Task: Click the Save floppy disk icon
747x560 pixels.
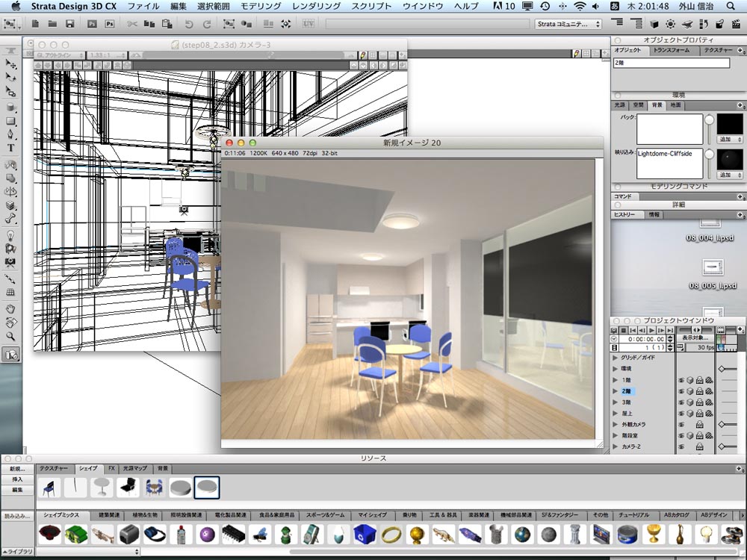Action: (x=70, y=23)
